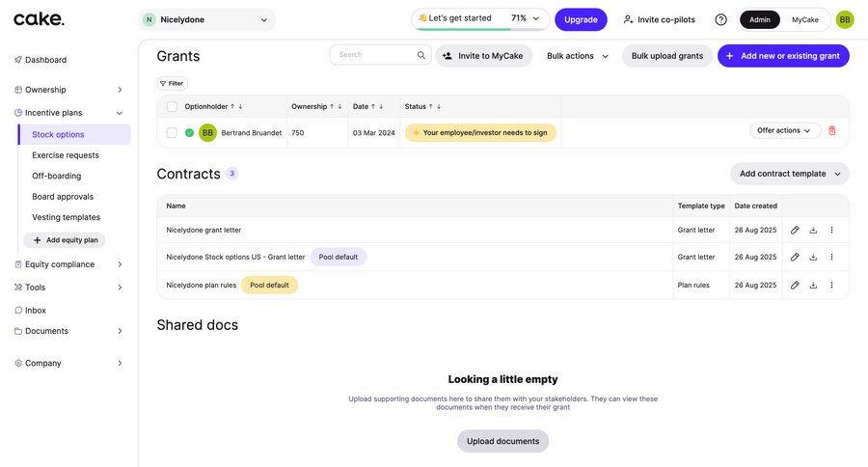Click the Contracts count badge 3
Viewport: 868px width, 467px height.
(x=231, y=174)
